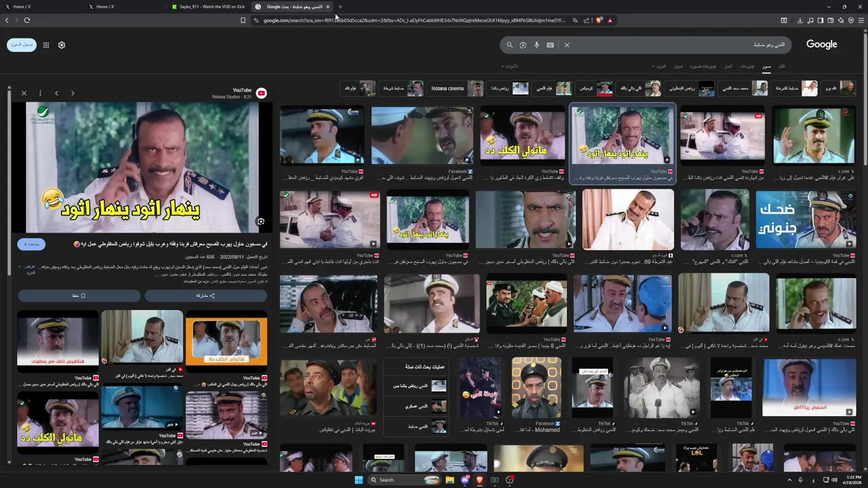Reload the page
The image size is (868, 488).
27,20
